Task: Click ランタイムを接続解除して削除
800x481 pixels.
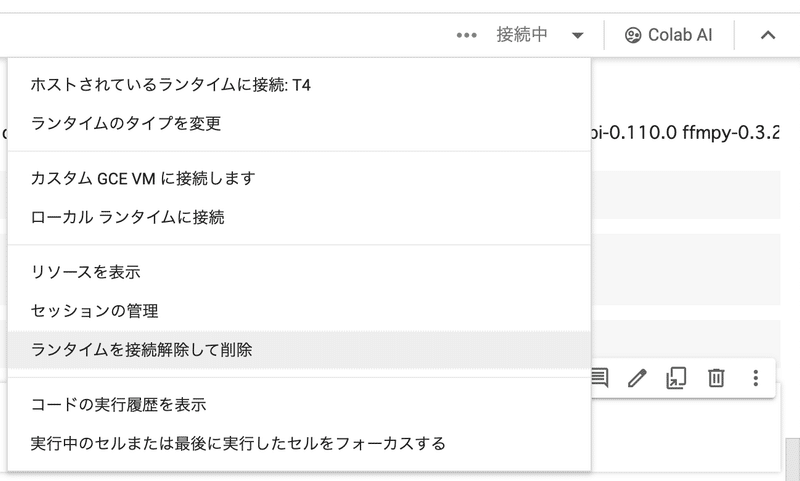Action: [x=141, y=350]
